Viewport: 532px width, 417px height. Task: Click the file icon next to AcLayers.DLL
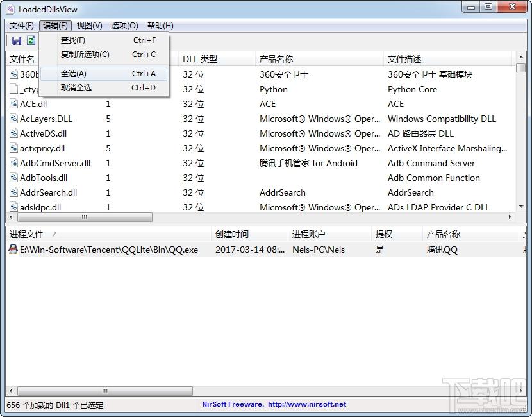point(13,119)
